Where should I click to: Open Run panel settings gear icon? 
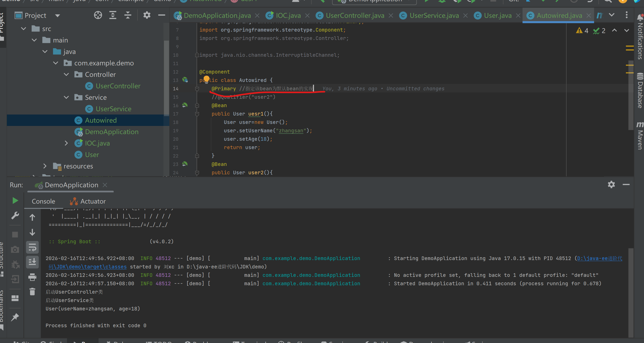611,184
